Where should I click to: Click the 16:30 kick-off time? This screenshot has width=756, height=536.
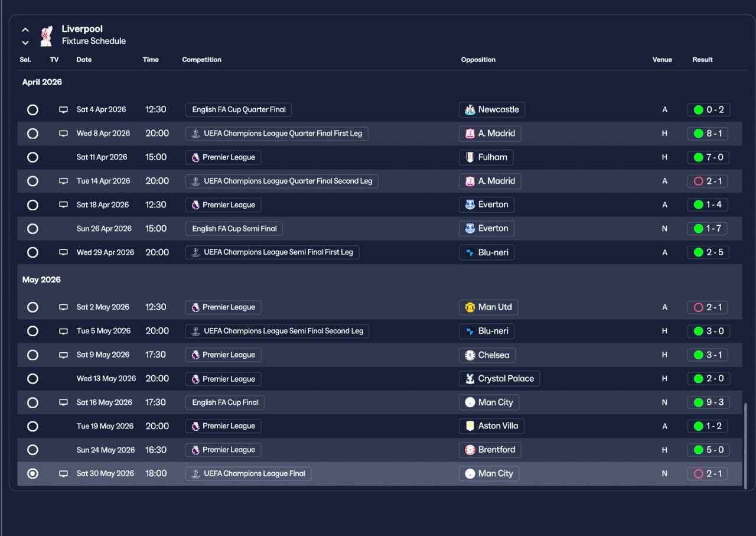[x=156, y=450]
